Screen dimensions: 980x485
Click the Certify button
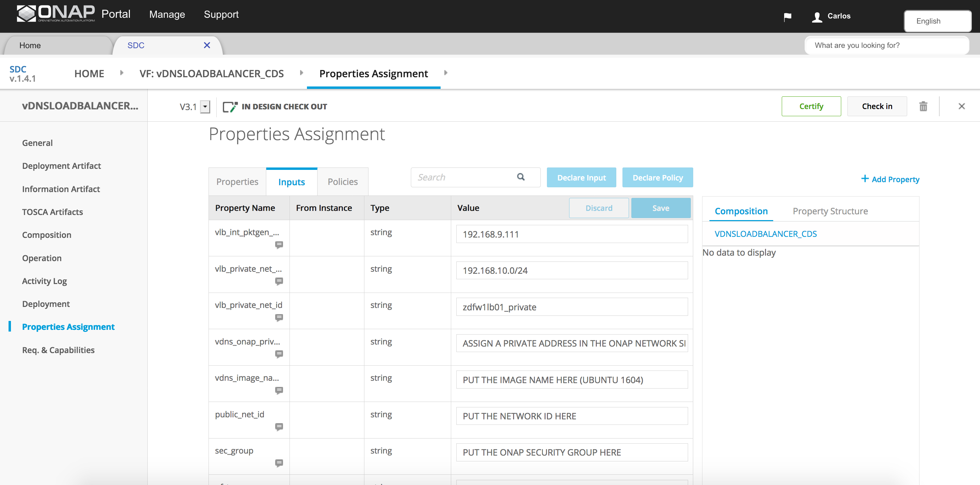811,106
